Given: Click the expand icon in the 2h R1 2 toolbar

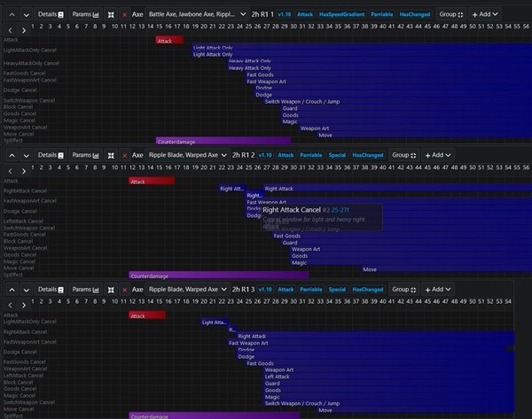Looking at the screenshot, I should click(x=111, y=154).
